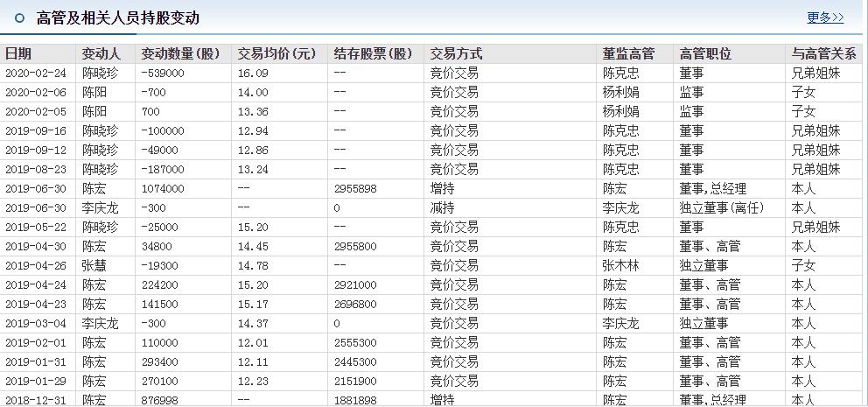Click the average price 13.36
Image resolution: width=868 pixels, height=407 pixels.
(x=253, y=112)
